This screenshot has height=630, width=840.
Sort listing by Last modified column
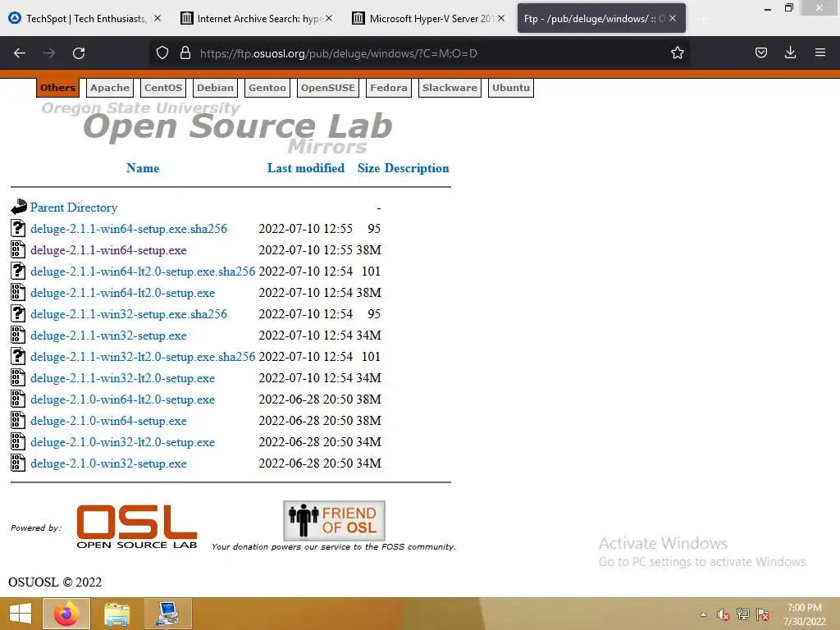coord(306,167)
